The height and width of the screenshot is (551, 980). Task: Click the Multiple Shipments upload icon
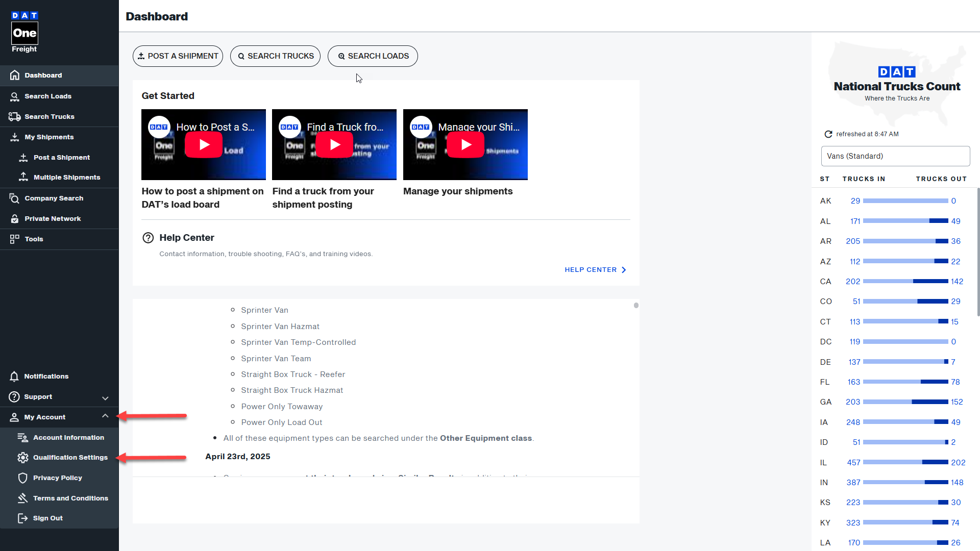(x=23, y=177)
